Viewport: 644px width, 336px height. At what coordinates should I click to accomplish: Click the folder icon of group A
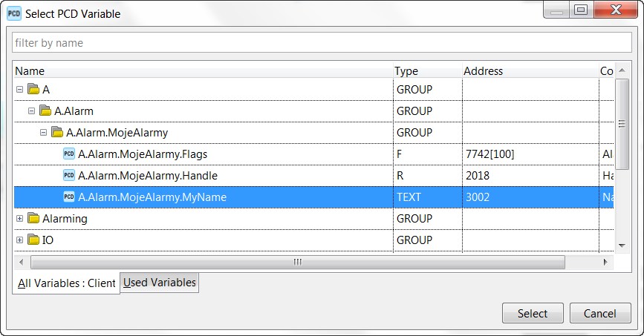pos(33,88)
